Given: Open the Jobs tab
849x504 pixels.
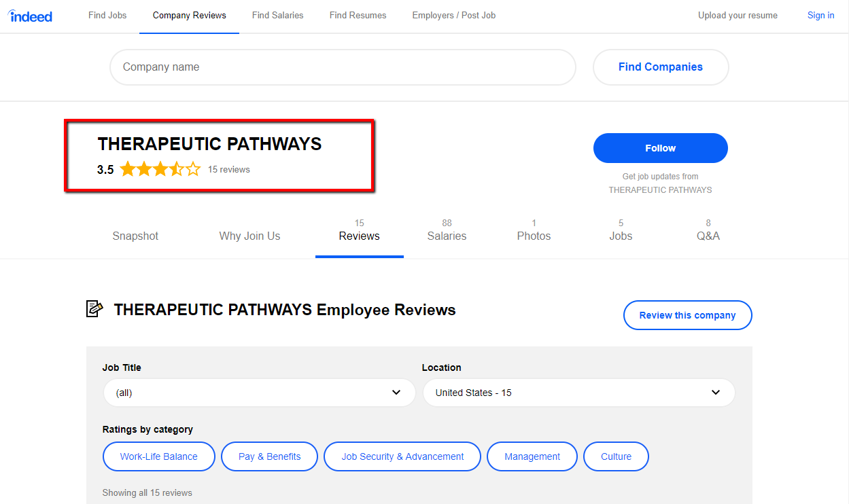Looking at the screenshot, I should click(x=621, y=230).
